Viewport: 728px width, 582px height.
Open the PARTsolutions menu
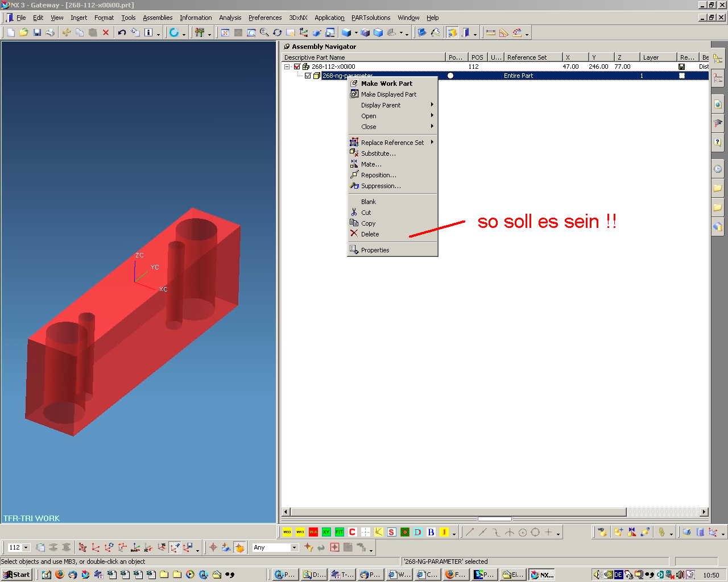click(371, 18)
